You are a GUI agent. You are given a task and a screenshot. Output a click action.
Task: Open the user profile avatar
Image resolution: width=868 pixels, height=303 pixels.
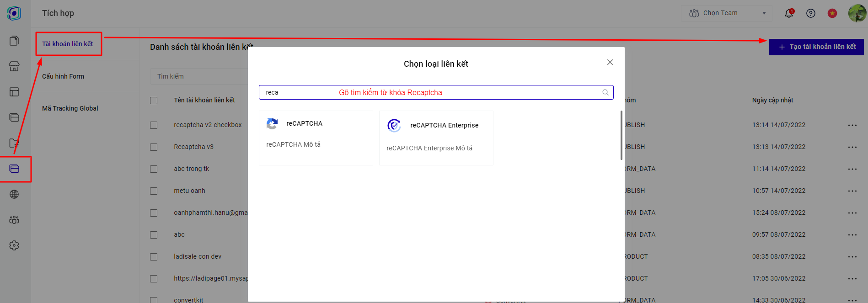click(856, 13)
